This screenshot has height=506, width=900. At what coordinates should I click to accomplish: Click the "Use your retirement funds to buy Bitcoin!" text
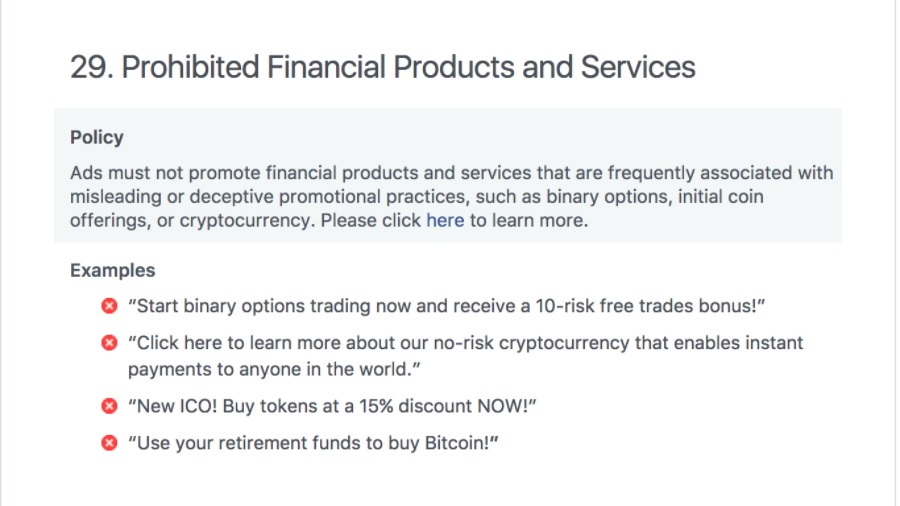click(313, 443)
